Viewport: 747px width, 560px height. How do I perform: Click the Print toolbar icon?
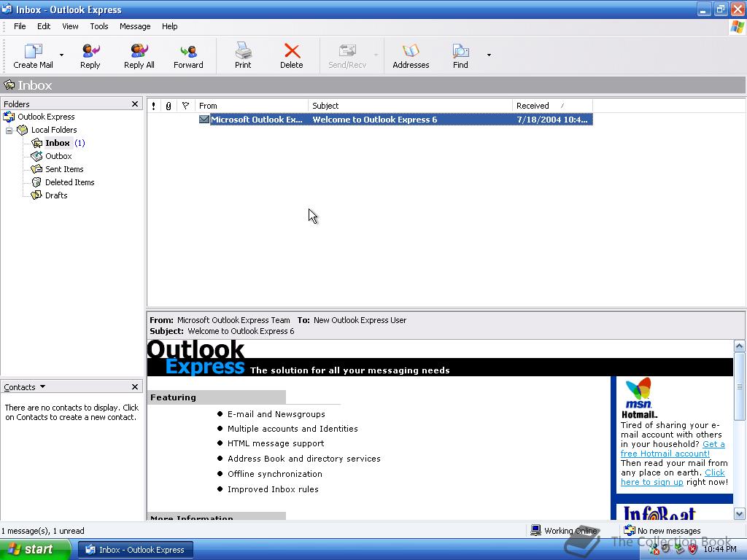[243, 50]
